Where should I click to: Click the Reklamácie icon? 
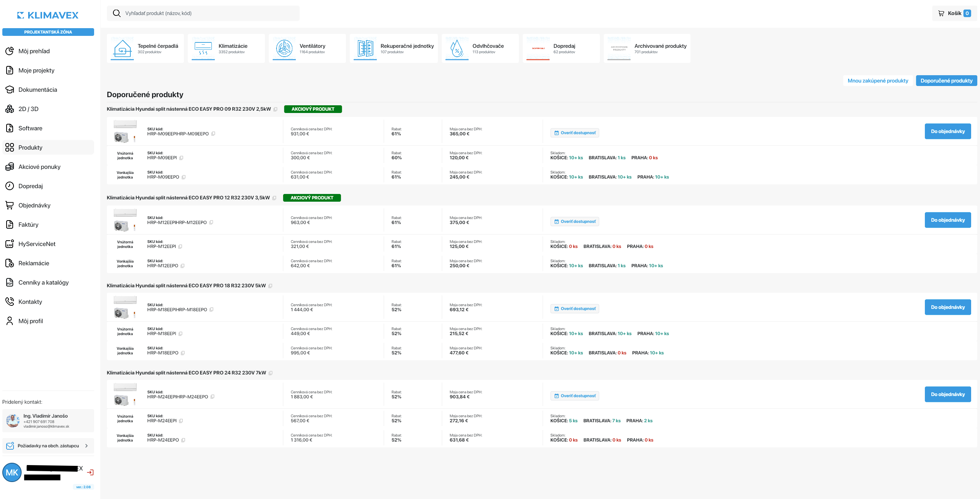click(x=10, y=263)
